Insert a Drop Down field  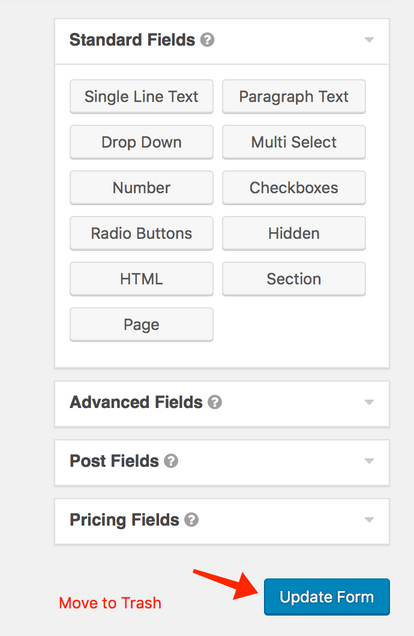[142, 142]
